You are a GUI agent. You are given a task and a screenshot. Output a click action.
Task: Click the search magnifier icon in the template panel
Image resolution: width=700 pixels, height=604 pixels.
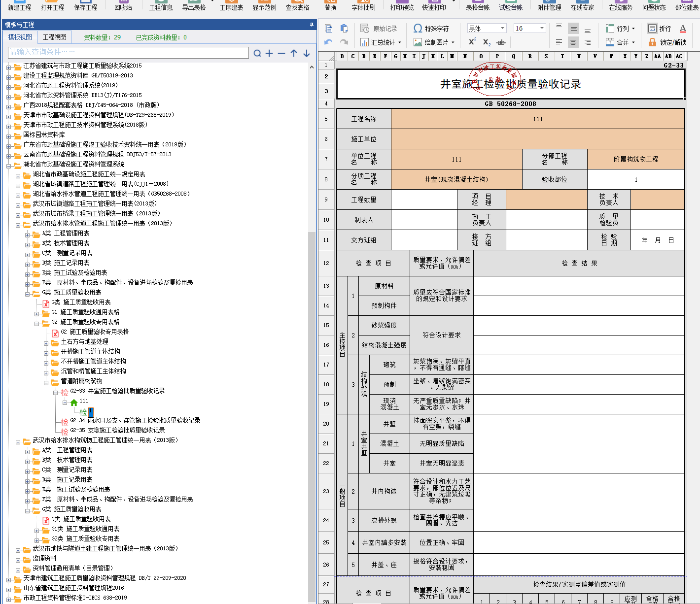(257, 53)
